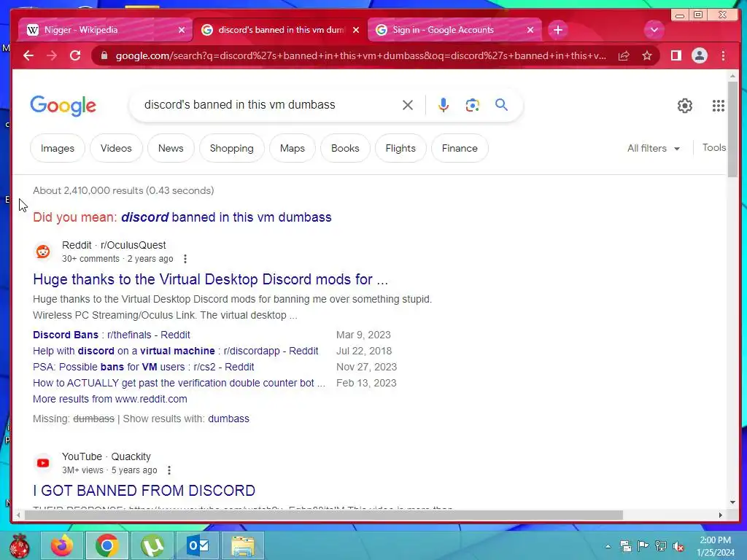Screen dimensions: 747x560
Task: Filter results by News
Action: pos(171,148)
